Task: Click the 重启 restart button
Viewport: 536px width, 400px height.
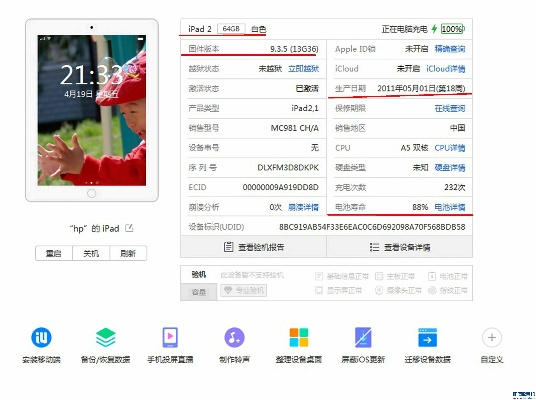Action: click(x=54, y=253)
